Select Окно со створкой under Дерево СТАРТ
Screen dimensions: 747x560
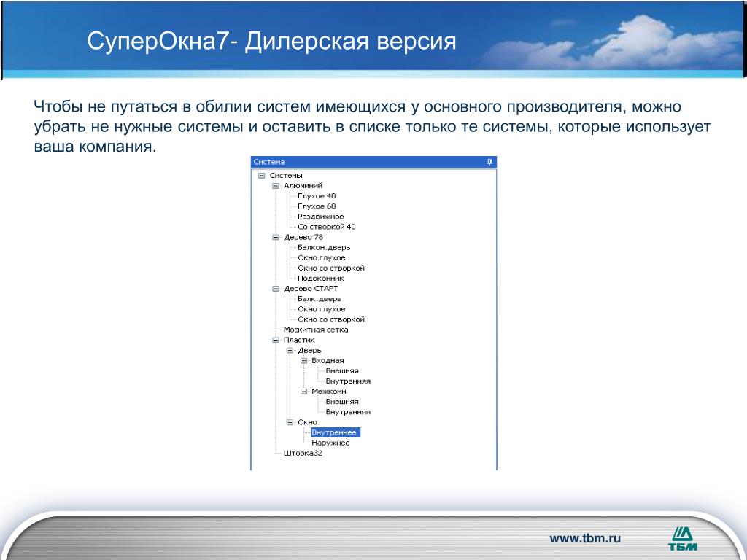[x=331, y=319]
